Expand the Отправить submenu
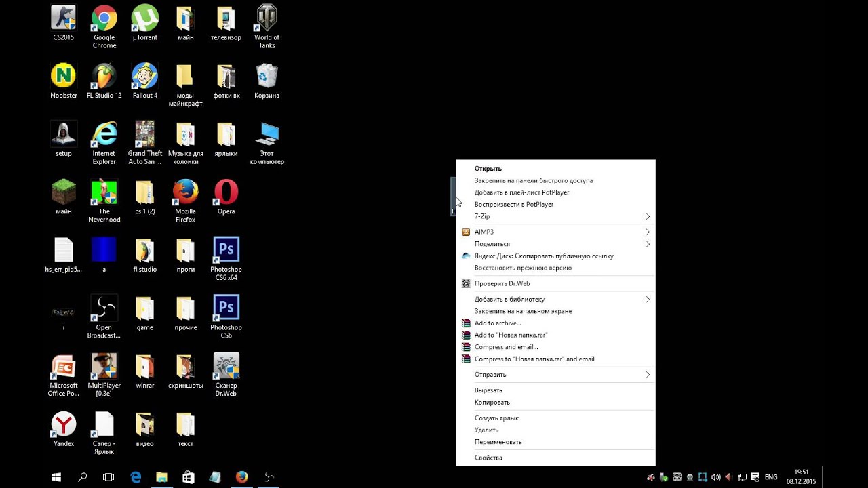 tap(555, 375)
